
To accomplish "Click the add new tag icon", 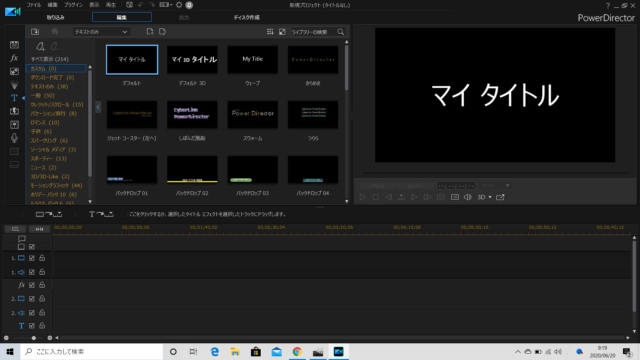I will tap(40, 47).
